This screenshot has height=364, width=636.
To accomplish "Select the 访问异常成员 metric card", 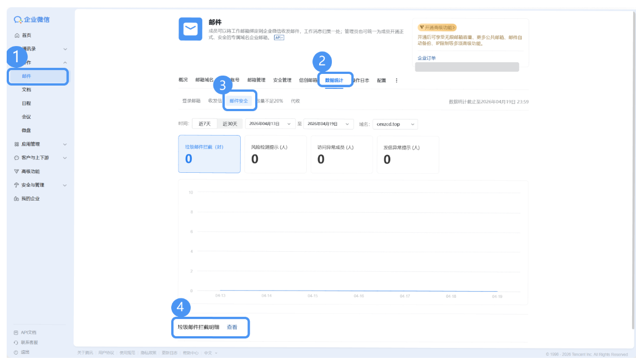I will pyautogui.click(x=341, y=154).
